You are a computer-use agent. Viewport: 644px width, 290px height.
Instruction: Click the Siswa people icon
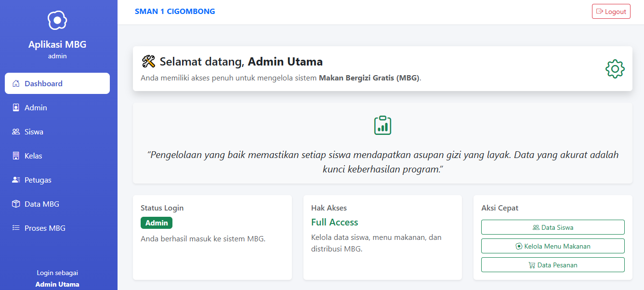tap(16, 132)
